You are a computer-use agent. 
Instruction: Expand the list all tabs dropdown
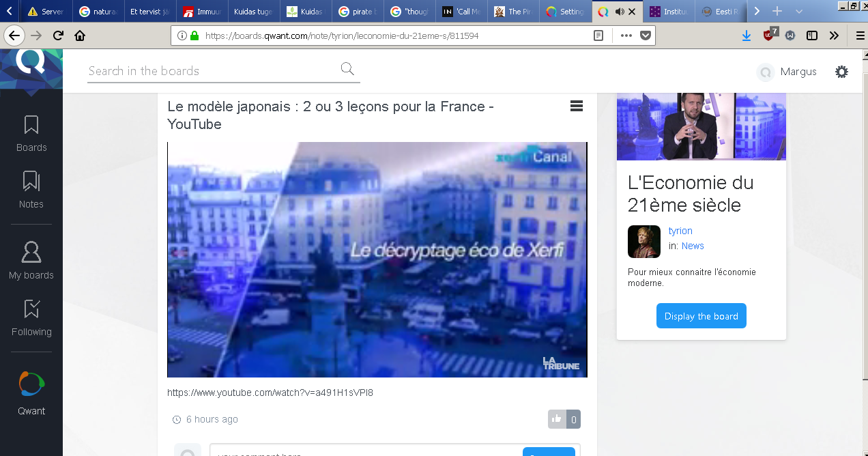(x=799, y=12)
